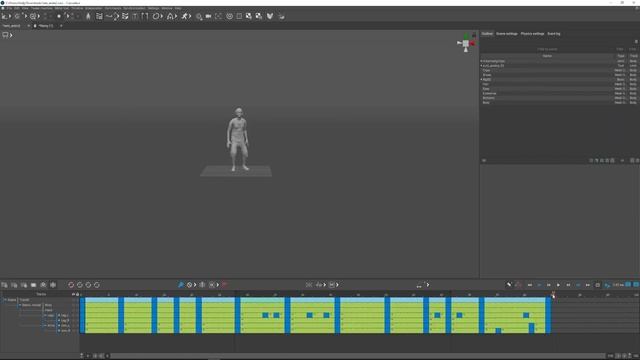Click the timeline horizontal scrollbar

[357, 356]
